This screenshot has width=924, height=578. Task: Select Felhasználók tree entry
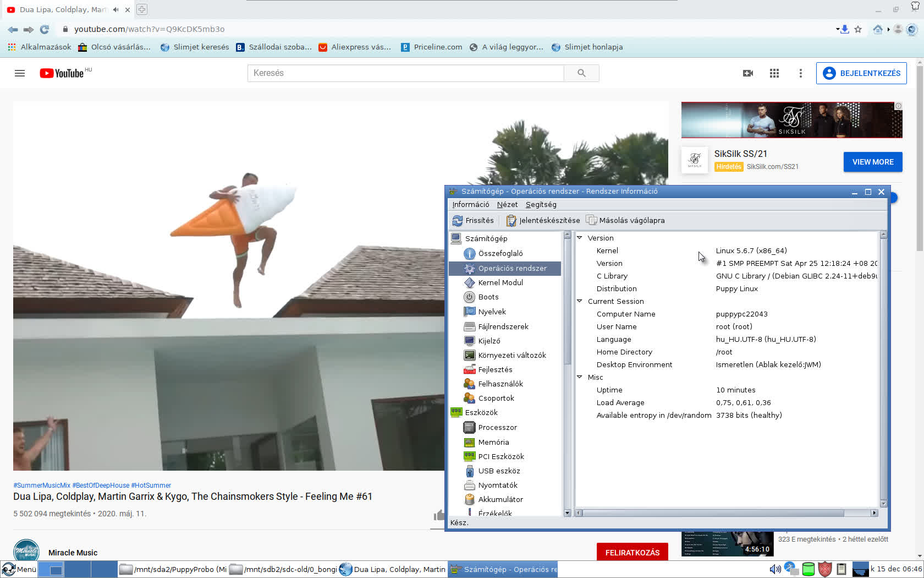click(x=500, y=384)
